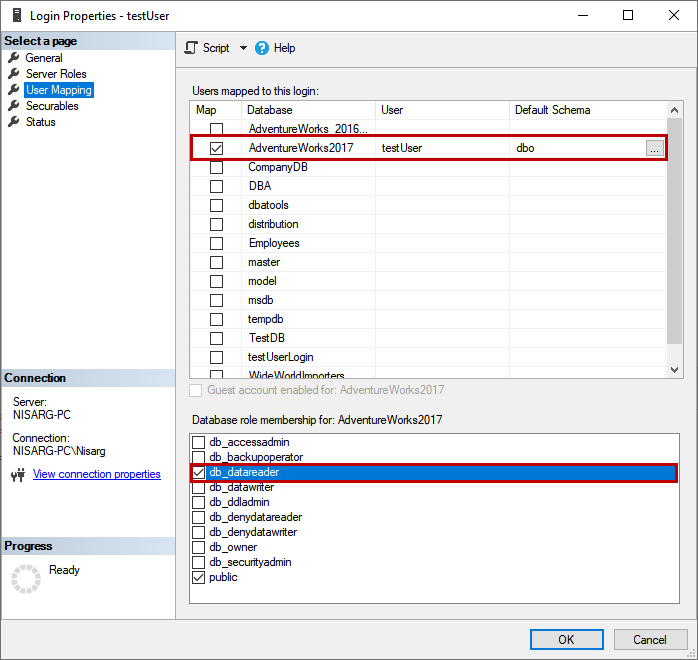Screen dimensions: 698x660
Task: Click the blue Help question mark icon
Action: [x=262, y=48]
